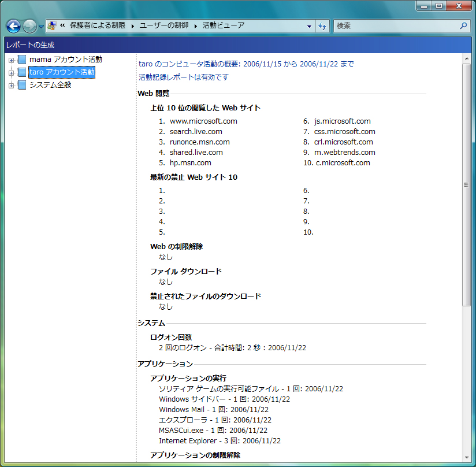Click the mama account report icon
The width and height of the screenshot is (476, 467).
coord(22,60)
